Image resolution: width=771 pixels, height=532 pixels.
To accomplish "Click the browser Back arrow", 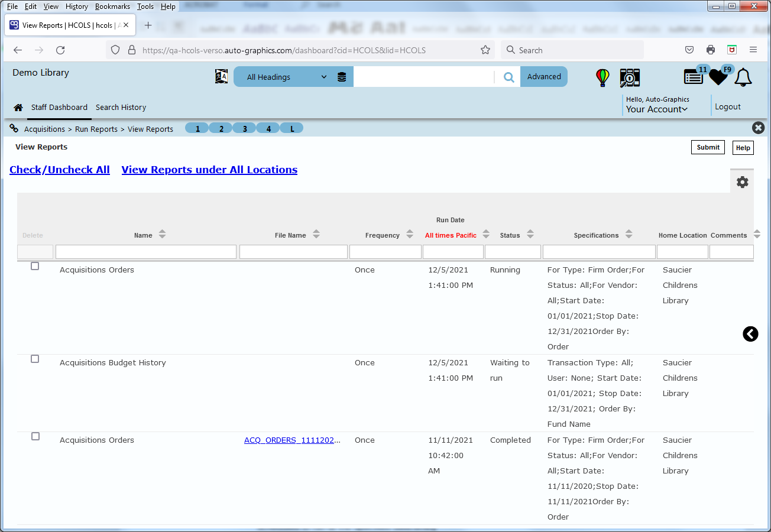I will (18, 50).
